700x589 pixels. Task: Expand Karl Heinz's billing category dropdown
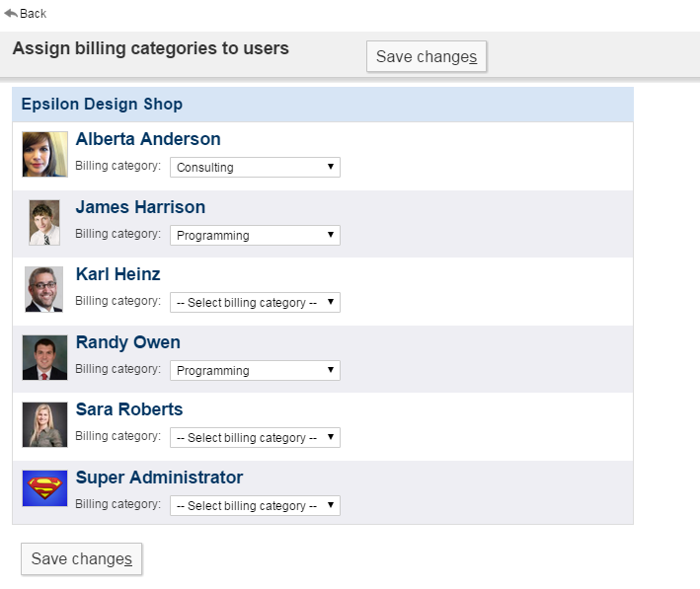point(255,303)
